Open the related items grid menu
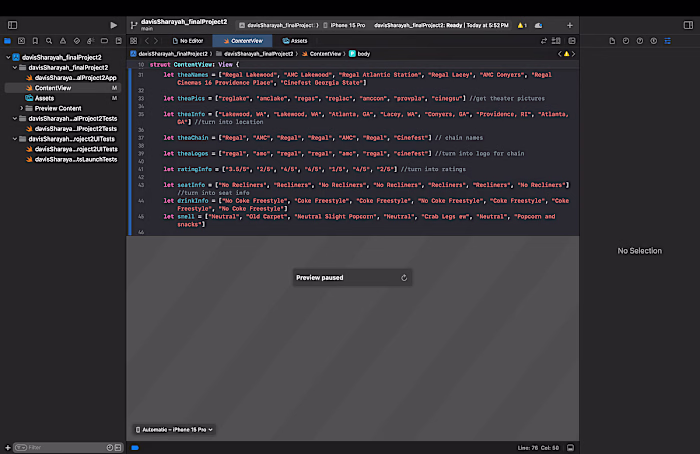 pos(133,41)
